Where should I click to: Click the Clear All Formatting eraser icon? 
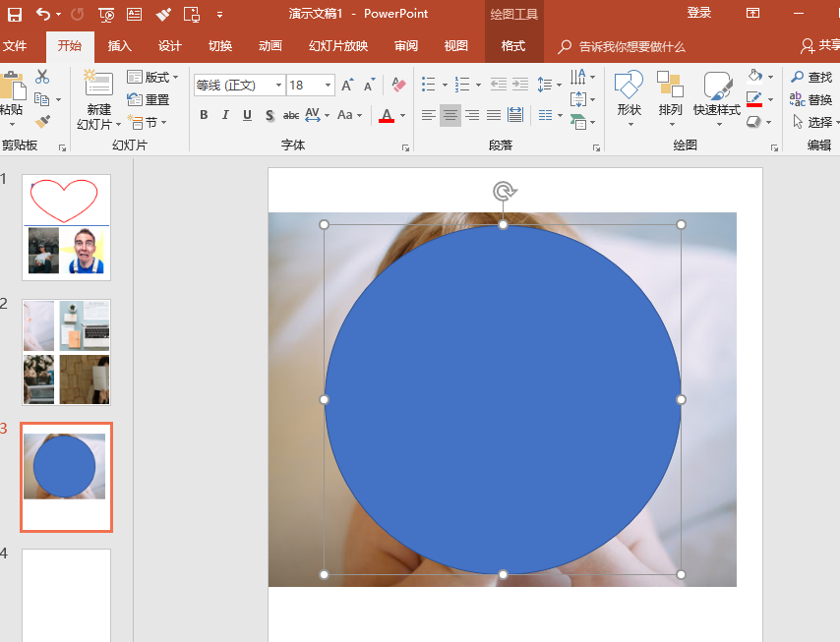point(398,86)
